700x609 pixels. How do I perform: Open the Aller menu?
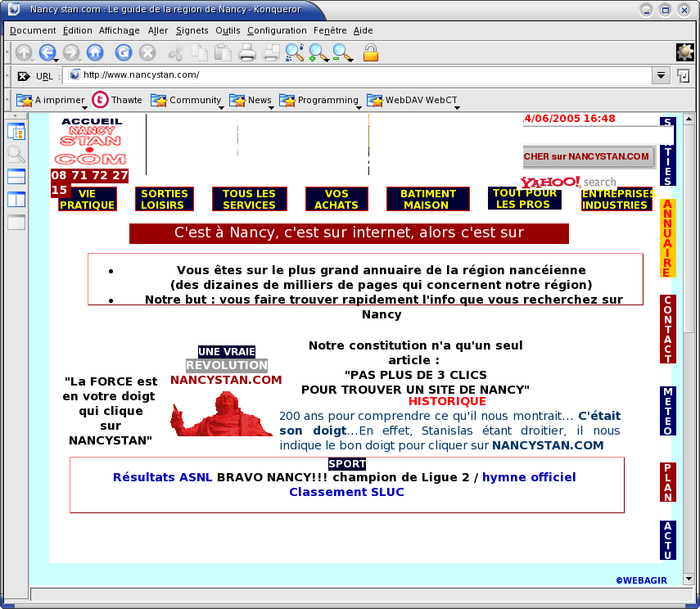tap(158, 30)
